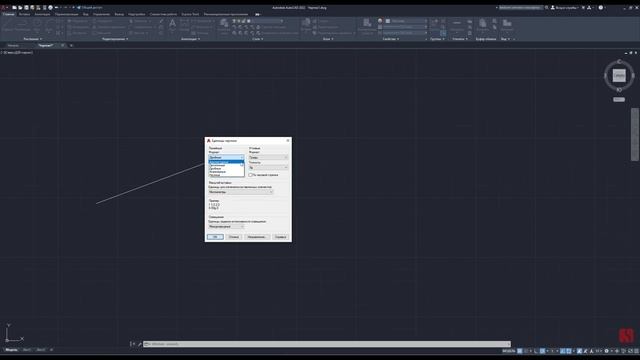Check the По часовой стрелке checkbox

(251, 175)
